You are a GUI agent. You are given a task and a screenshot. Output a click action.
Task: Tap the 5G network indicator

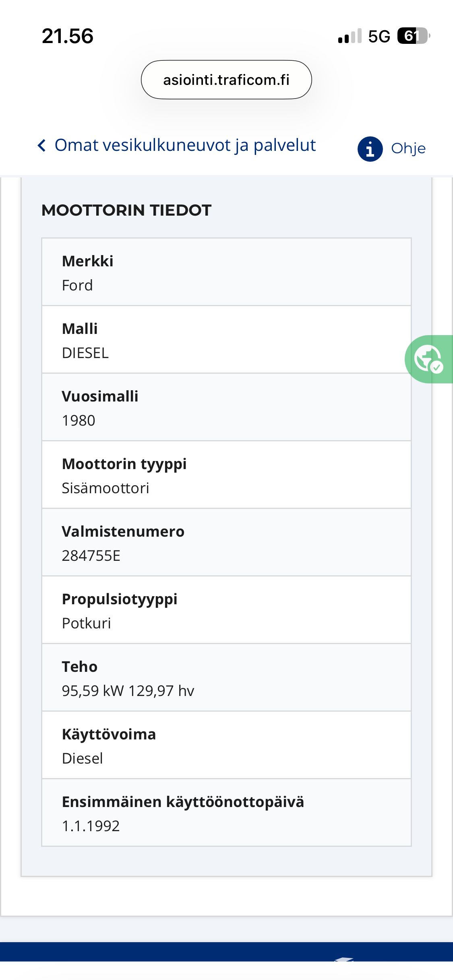(x=379, y=37)
